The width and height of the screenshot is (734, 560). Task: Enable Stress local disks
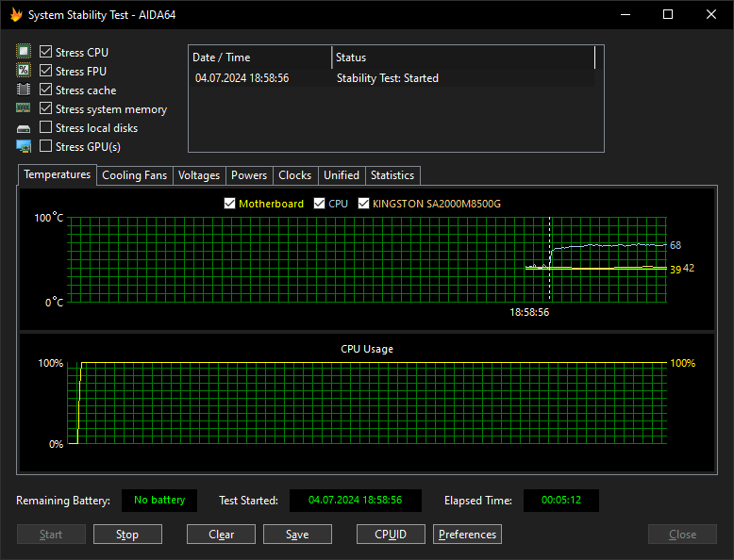click(x=45, y=127)
